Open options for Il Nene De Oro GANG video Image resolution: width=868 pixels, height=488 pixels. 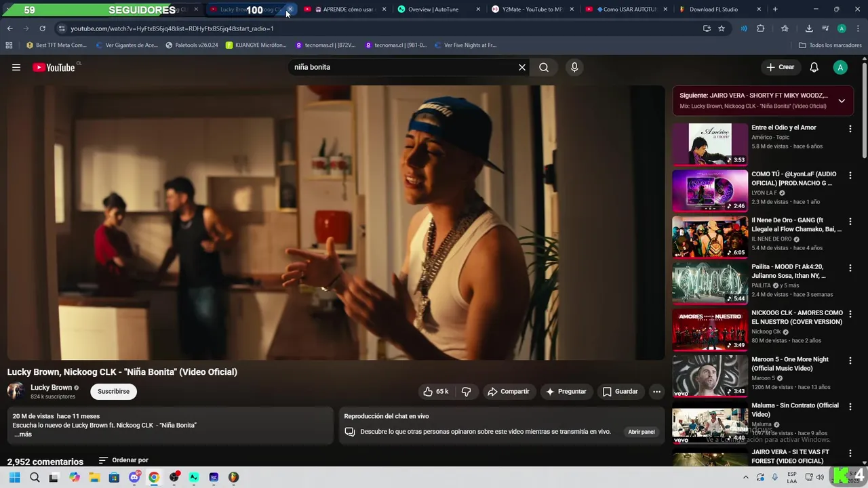850,222
